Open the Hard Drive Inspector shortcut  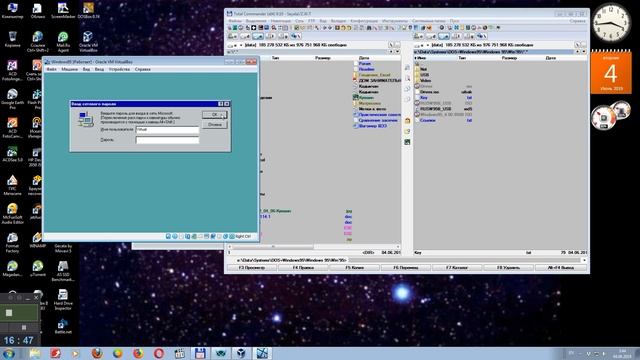(x=63, y=300)
